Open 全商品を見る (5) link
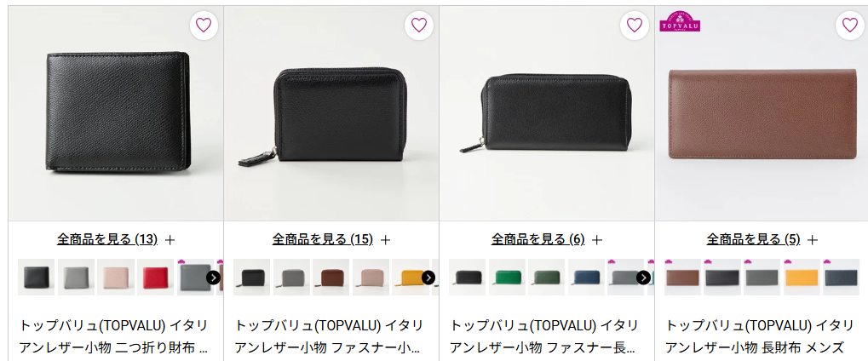Viewport: 868px width, 361px height. tap(753, 239)
